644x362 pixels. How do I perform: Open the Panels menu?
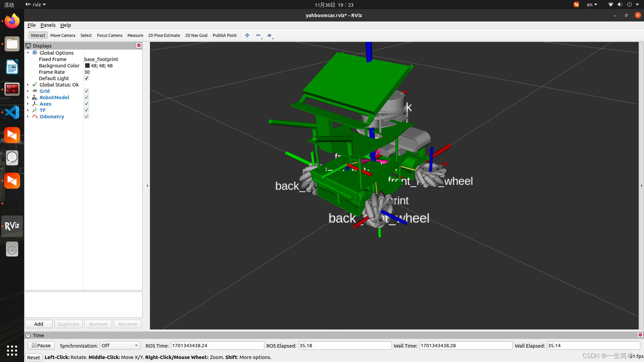coord(48,25)
